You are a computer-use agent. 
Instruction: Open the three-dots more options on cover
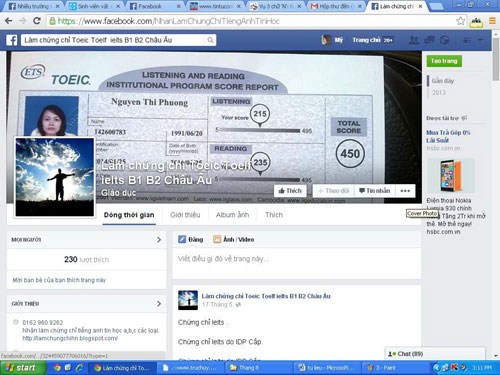pos(405,191)
